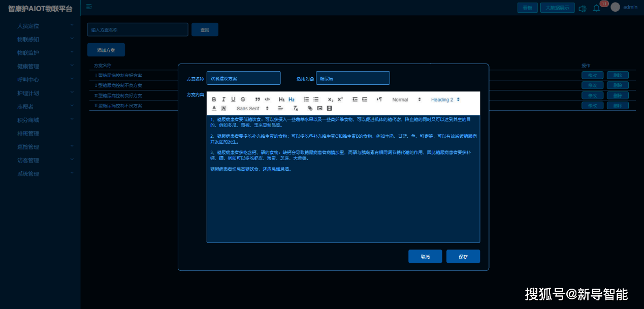Click the insert image icon
The width and height of the screenshot is (644, 309).
pos(319,109)
